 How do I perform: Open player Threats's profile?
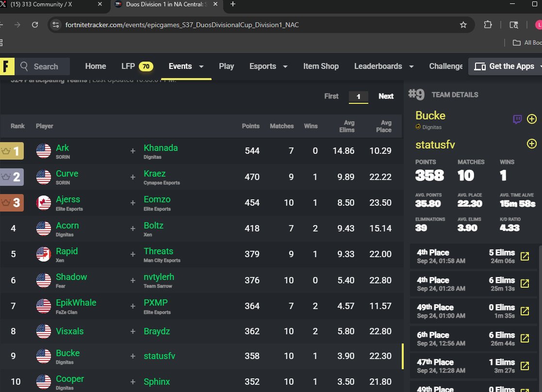(x=158, y=251)
